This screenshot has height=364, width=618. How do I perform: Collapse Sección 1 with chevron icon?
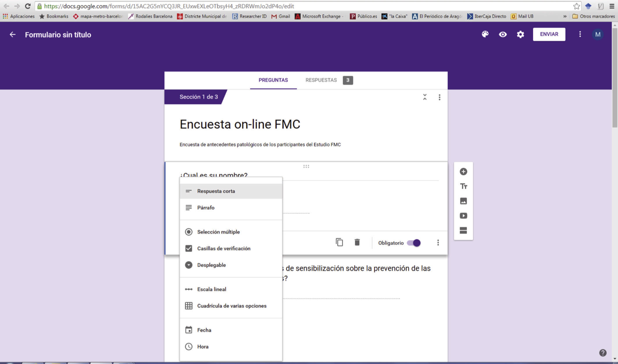pos(425,97)
